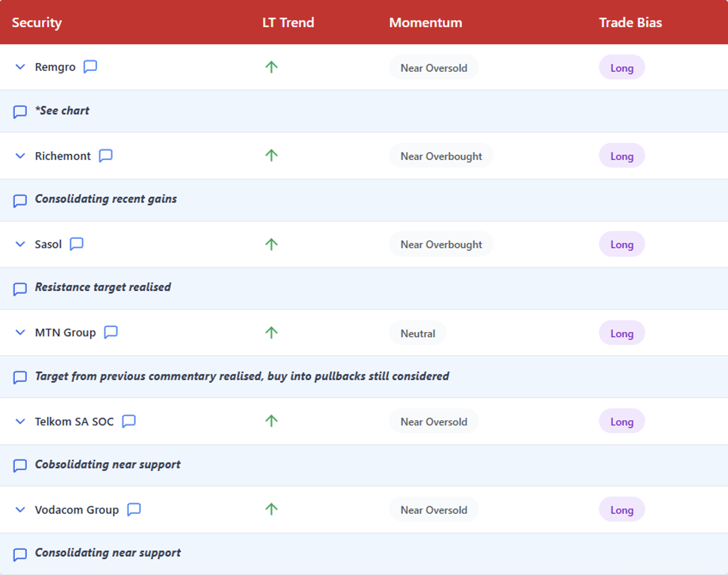This screenshot has height=575, width=728.
Task: Click the green up-arrow trend for Richemont
Action: 271,155
